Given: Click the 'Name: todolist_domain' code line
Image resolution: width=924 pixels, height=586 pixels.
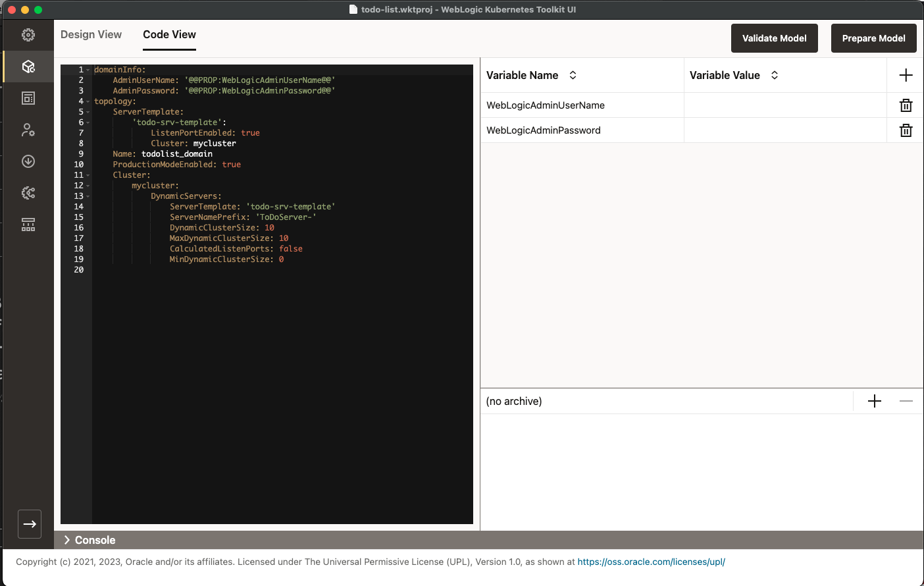Looking at the screenshot, I should [x=163, y=154].
